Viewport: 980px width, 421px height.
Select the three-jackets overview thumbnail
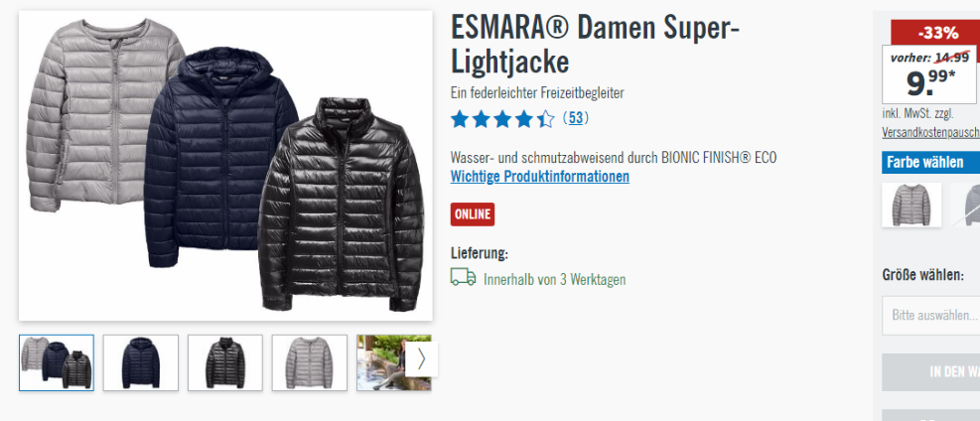(x=57, y=362)
